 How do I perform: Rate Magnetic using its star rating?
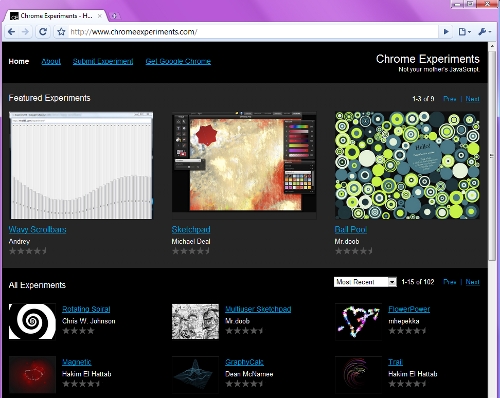pos(81,384)
